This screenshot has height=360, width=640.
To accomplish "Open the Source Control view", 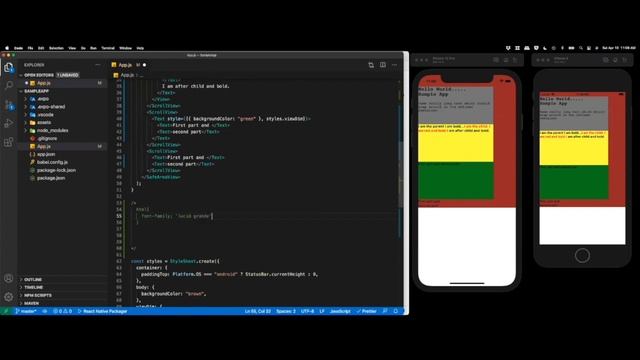I will coord(8,105).
